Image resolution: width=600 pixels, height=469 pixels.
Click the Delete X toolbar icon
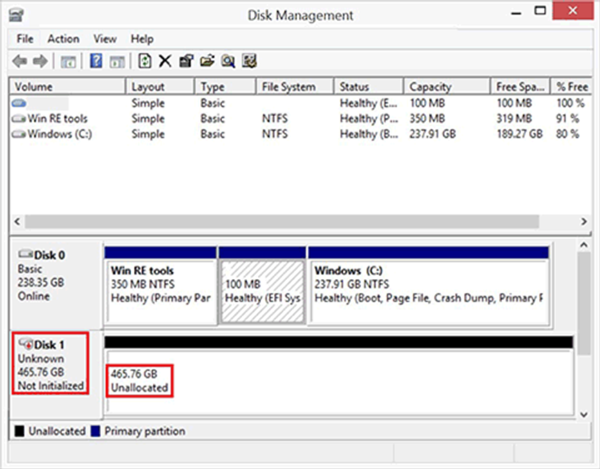(x=165, y=61)
